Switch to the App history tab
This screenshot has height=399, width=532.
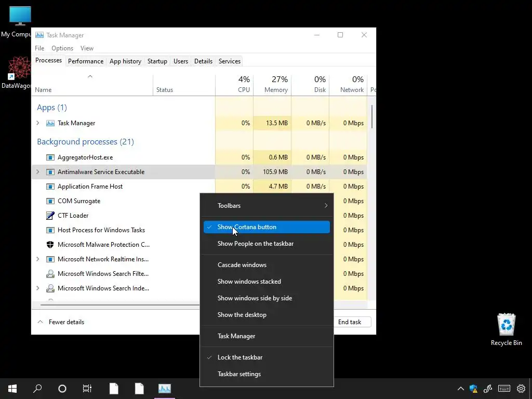click(x=125, y=61)
